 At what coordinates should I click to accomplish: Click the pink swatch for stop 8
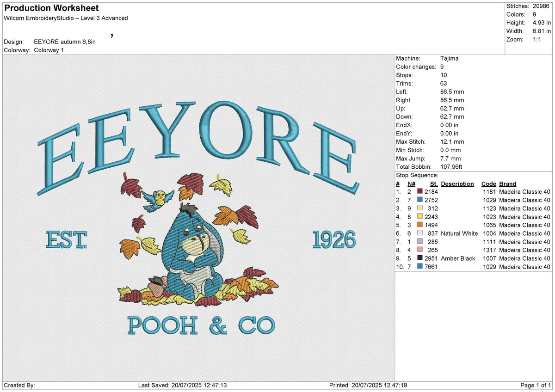pyautogui.click(x=420, y=250)
